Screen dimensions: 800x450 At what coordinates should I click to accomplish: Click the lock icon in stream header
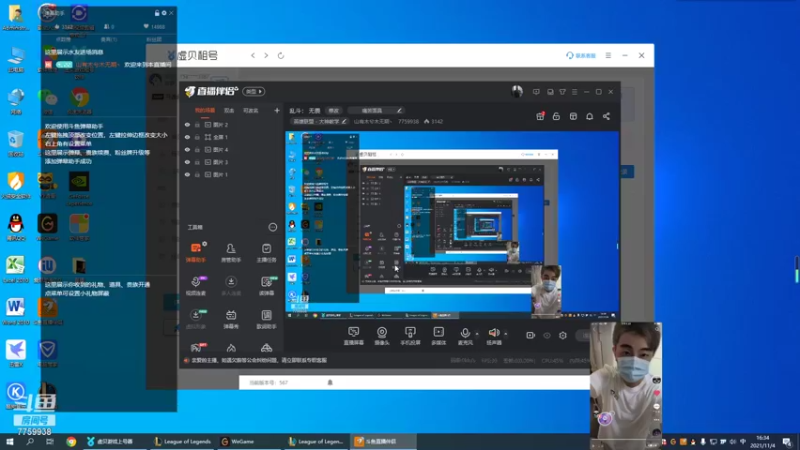556,116
